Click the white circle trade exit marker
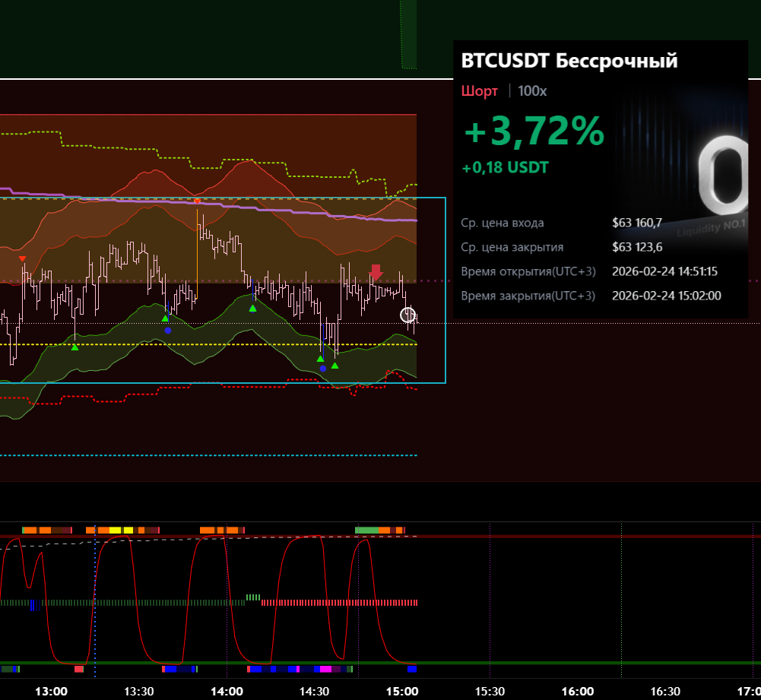The height and width of the screenshot is (700, 761). [x=408, y=315]
